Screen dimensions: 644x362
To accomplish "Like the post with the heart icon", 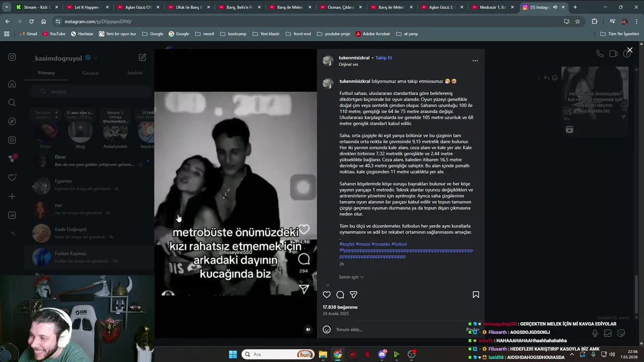I will pyautogui.click(x=327, y=295).
